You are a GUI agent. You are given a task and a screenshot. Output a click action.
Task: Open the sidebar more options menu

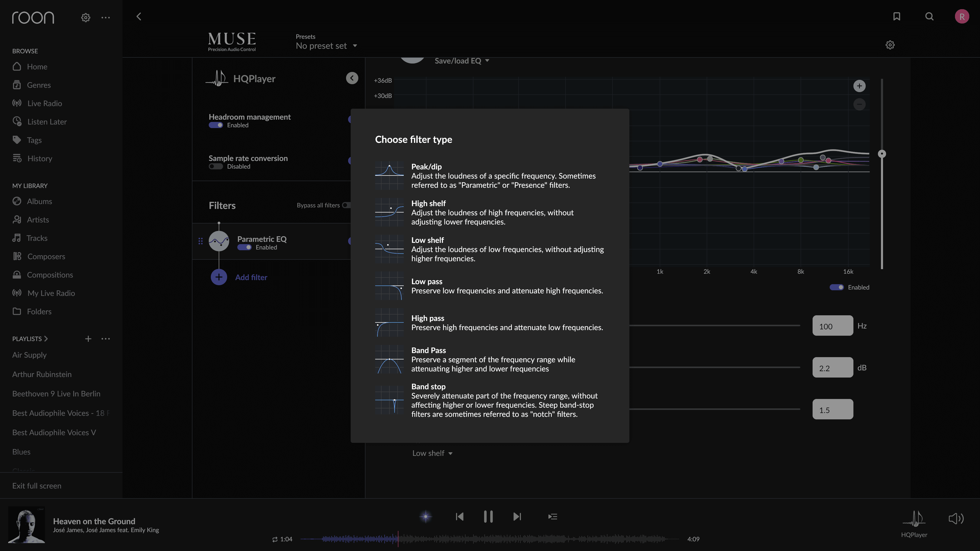click(x=105, y=18)
